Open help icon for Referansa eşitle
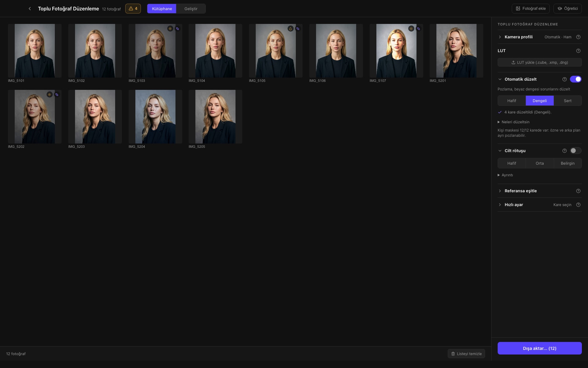Image resolution: width=588 pixels, height=368 pixels. tap(578, 191)
